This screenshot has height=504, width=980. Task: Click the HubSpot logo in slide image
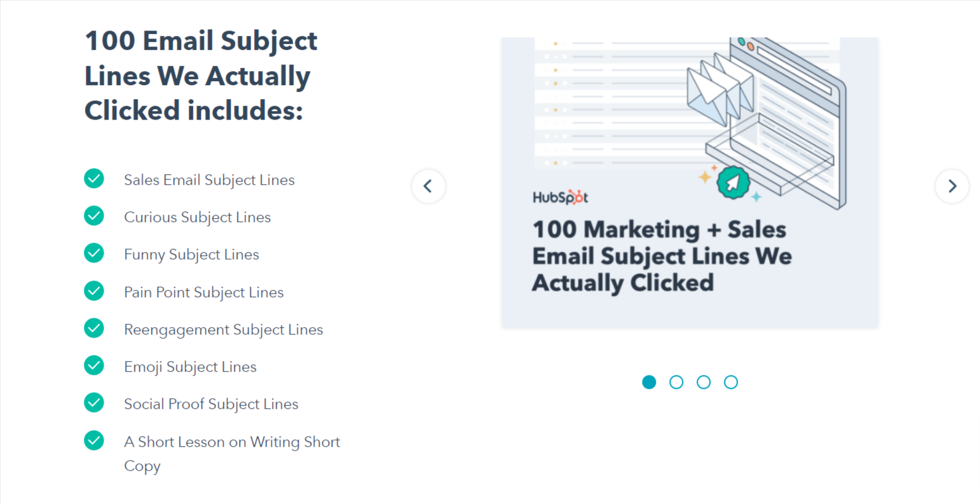click(560, 197)
